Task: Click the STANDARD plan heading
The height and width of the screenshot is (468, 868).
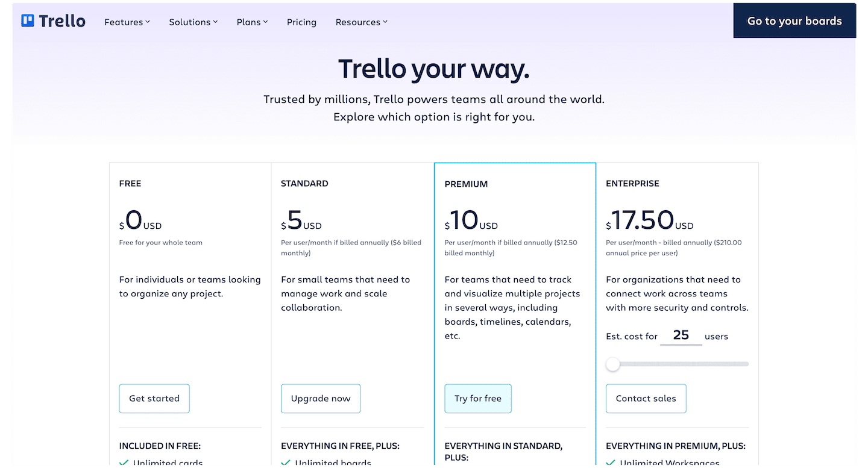Action: (304, 184)
